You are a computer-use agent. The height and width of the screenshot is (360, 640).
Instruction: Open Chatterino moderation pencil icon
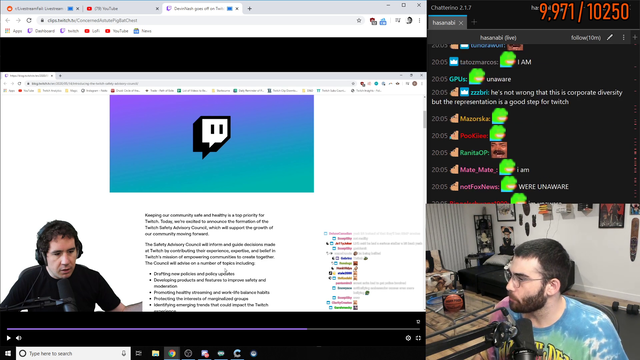point(610,38)
